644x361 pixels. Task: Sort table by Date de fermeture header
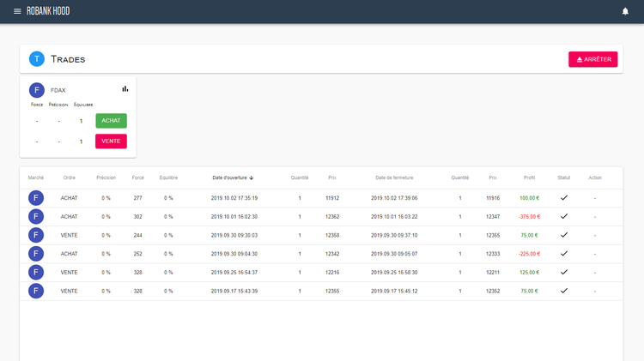point(394,177)
